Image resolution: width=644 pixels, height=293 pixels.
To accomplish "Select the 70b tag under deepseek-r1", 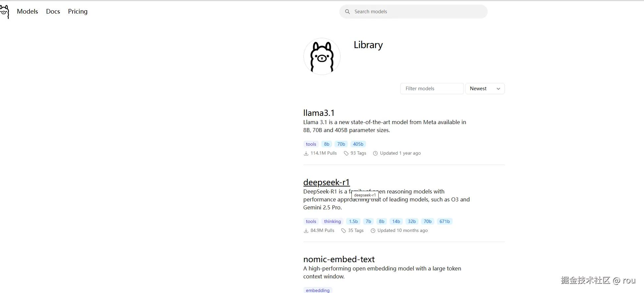I will (428, 221).
